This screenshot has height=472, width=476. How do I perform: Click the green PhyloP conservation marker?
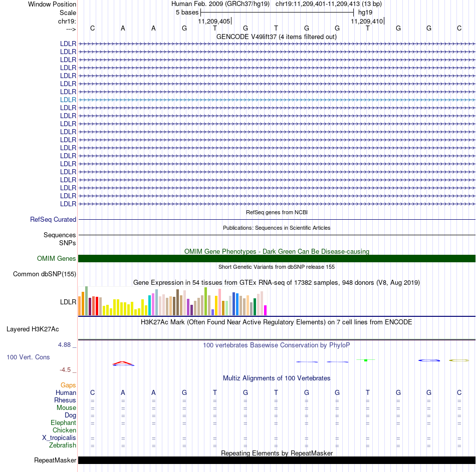click(366, 360)
